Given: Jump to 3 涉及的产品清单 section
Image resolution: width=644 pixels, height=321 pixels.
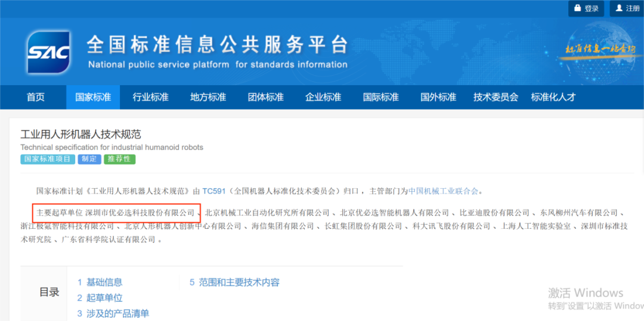Looking at the screenshot, I should (x=113, y=313).
